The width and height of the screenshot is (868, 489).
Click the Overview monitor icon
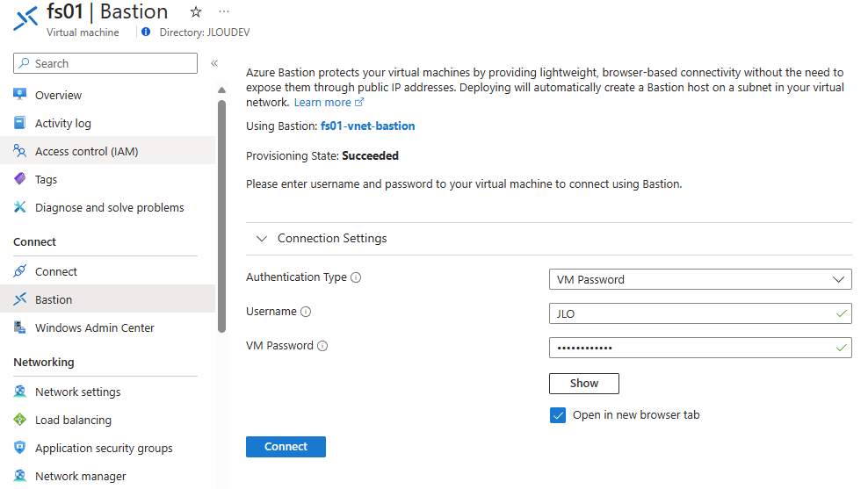coord(20,95)
